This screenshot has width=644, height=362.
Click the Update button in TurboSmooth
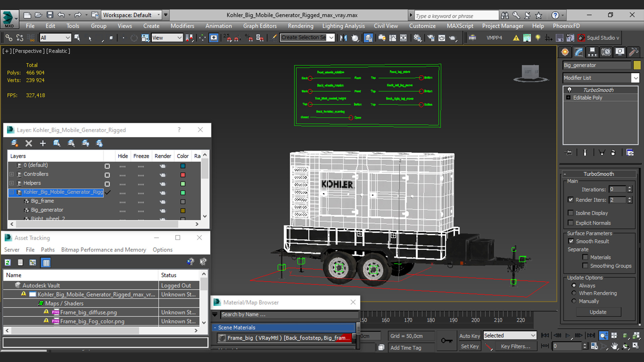click(598, 312)
